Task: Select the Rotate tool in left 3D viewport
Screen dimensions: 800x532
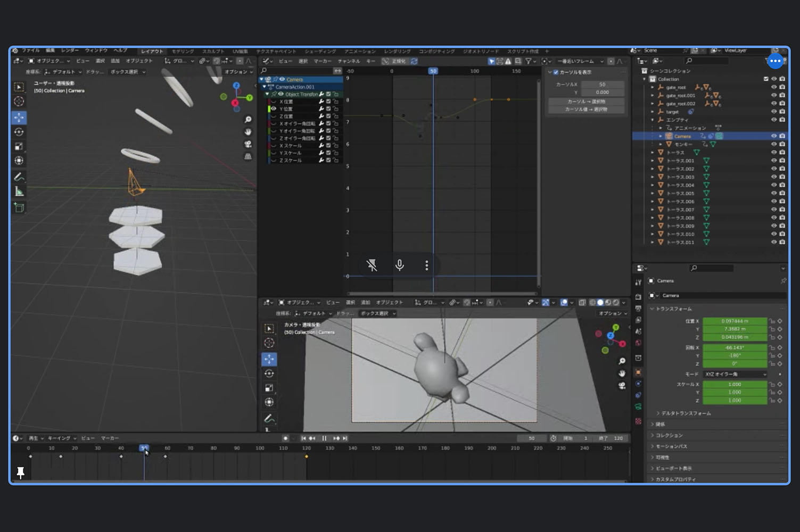Action: tap(19, 132)
